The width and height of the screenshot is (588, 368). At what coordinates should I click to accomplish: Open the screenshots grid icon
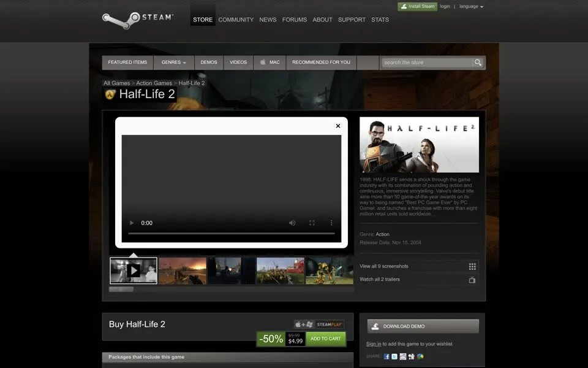(x=472, y=266)
